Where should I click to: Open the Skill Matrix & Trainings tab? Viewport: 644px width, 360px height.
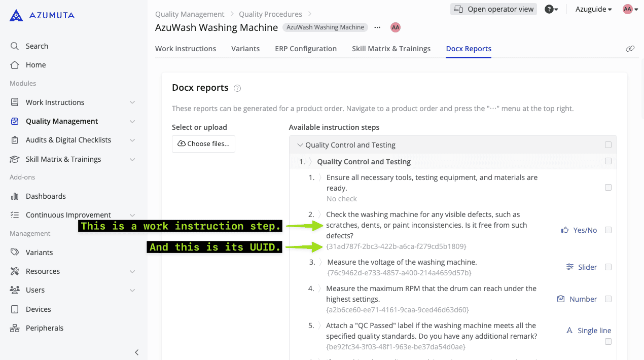[391, 48]
